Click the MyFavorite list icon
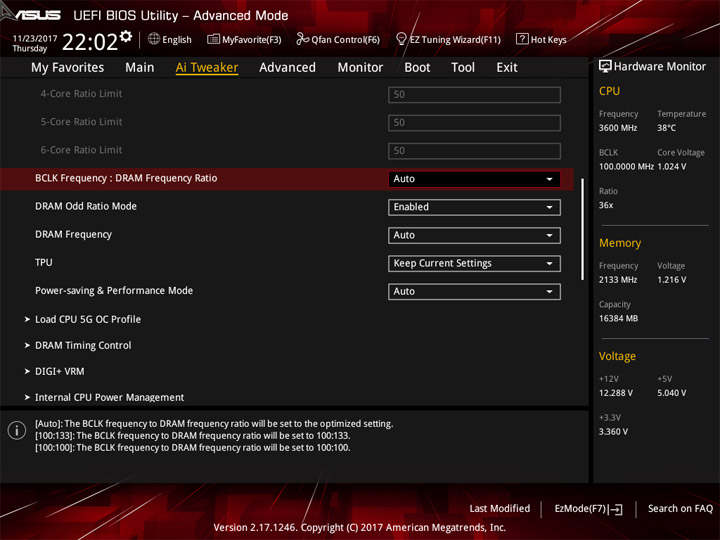 point(213,39)
